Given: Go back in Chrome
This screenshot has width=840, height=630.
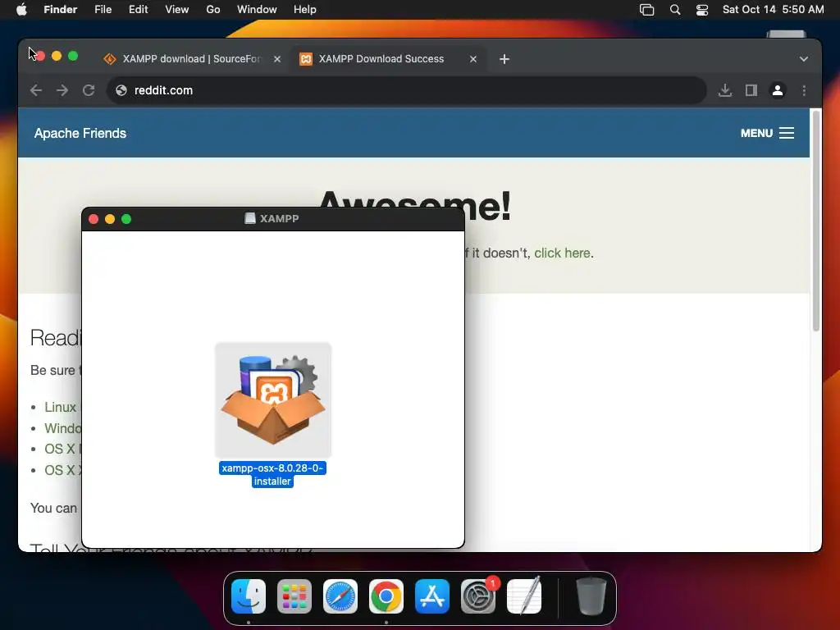Looking at the screenshot, I should click(x=36, y=90).
